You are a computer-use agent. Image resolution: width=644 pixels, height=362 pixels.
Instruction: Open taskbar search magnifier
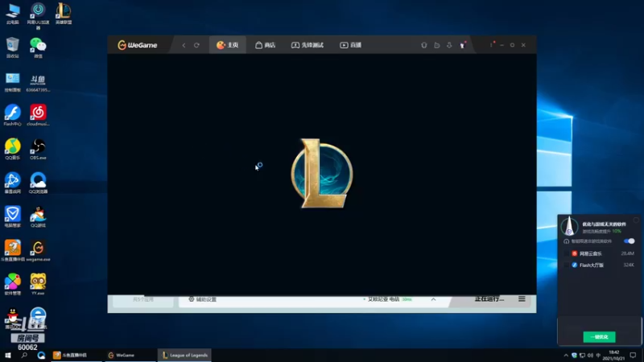coord(24,356)
